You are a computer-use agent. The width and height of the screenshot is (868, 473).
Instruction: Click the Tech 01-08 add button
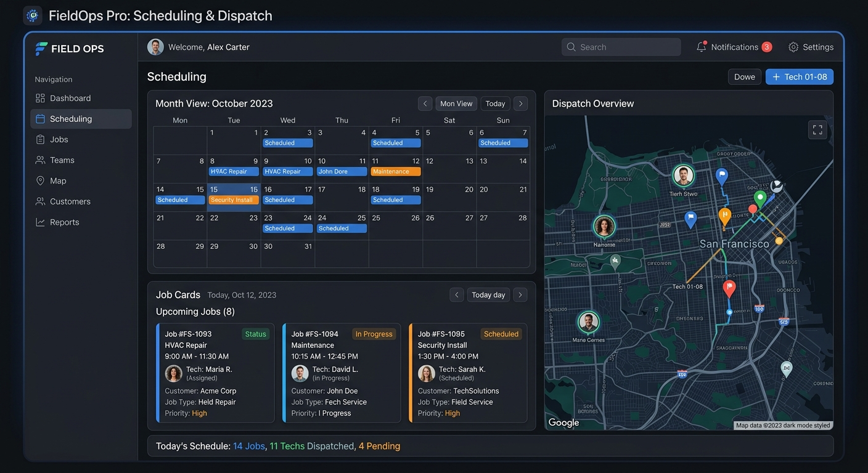coord(799,76)
